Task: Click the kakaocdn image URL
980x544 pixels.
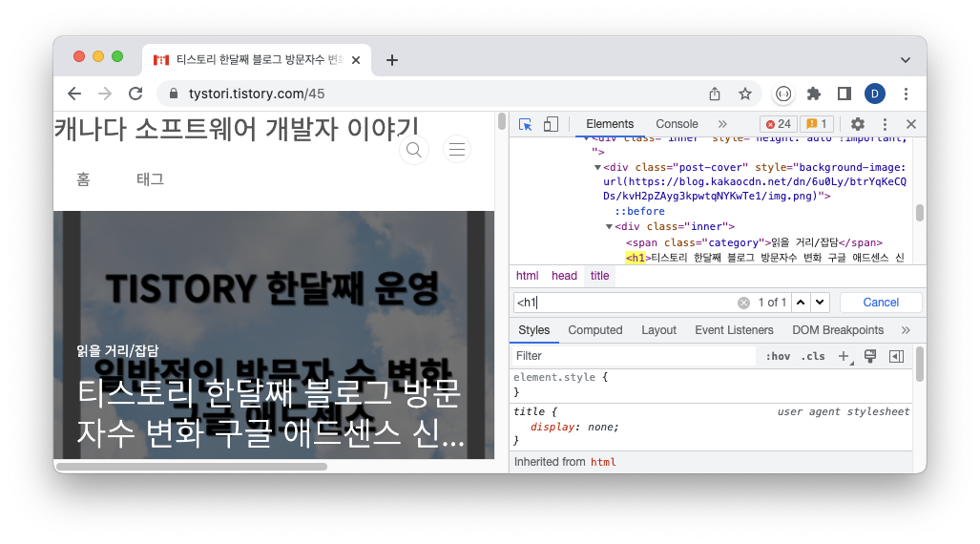Action: point(755,189)
